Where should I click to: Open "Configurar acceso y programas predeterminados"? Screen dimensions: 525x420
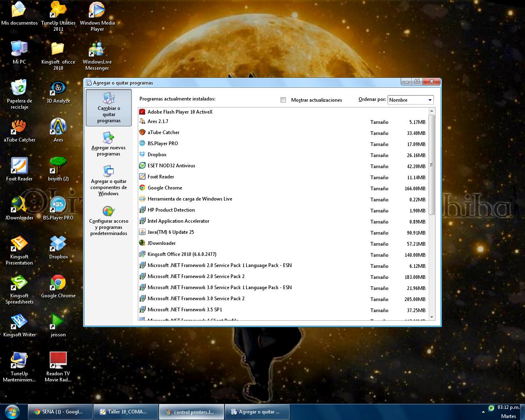click(x=108, y=221)
